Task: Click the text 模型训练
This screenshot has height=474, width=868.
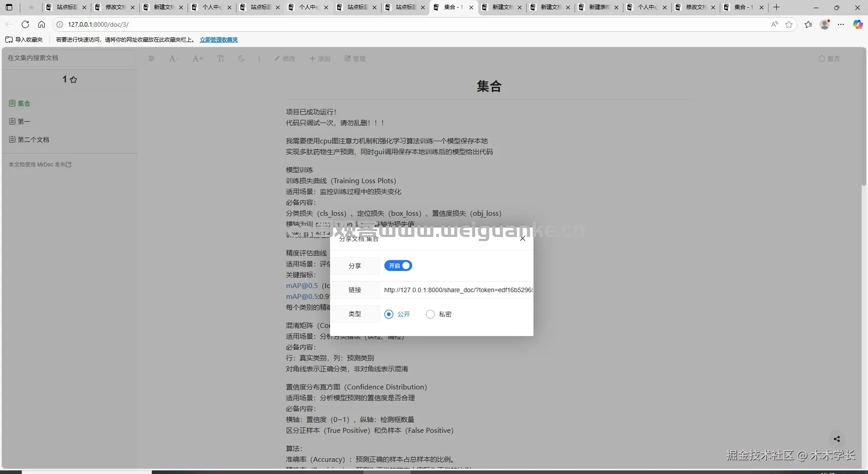Action: (x=299, y=170)
